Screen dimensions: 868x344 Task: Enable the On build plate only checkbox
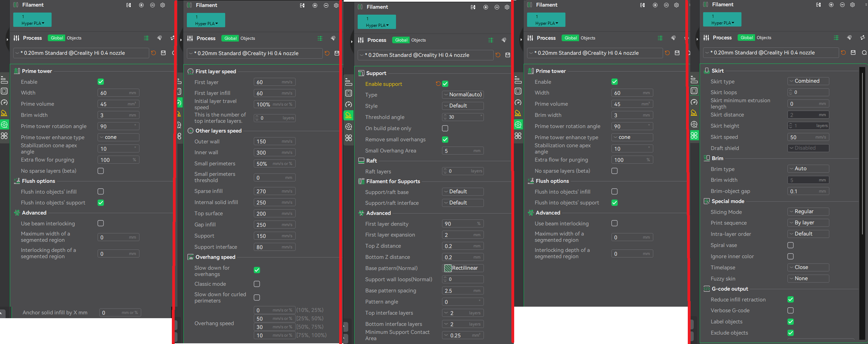445,128
